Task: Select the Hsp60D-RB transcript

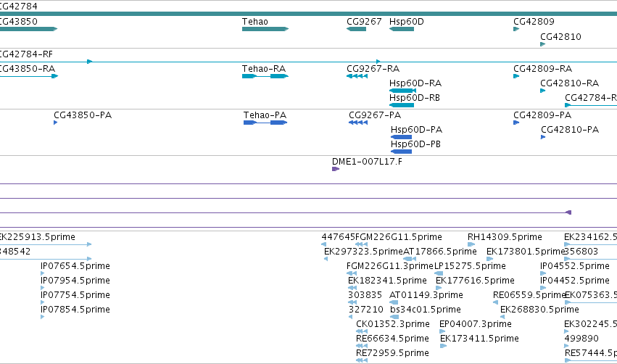Action: tap(402, 105)
